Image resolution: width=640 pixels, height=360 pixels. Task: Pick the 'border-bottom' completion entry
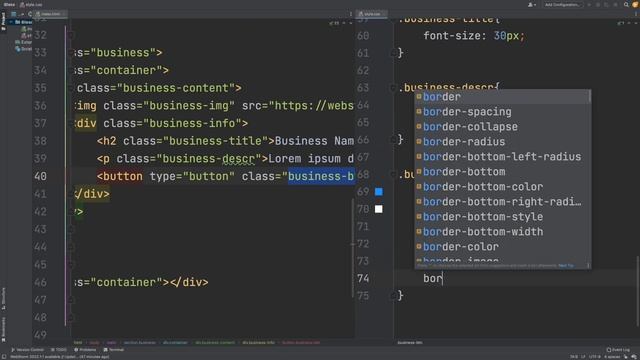[x=502, y=172]
